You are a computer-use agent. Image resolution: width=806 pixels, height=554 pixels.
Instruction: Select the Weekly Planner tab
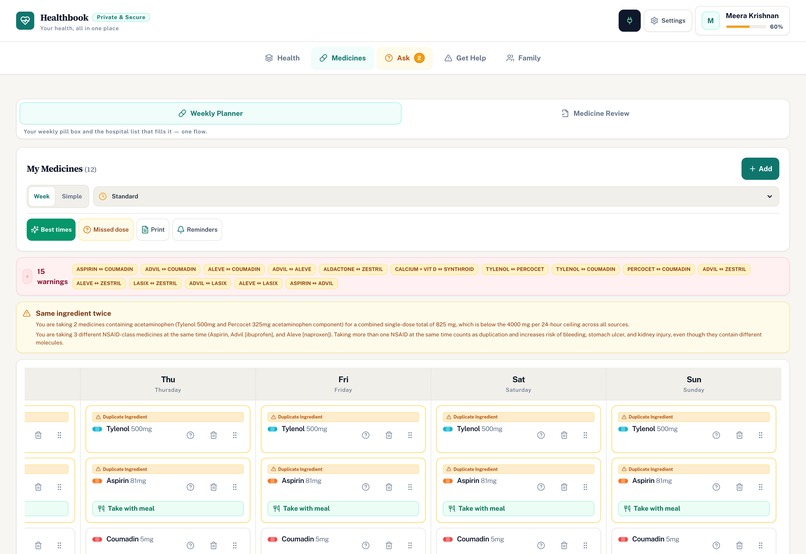(210, 114)
